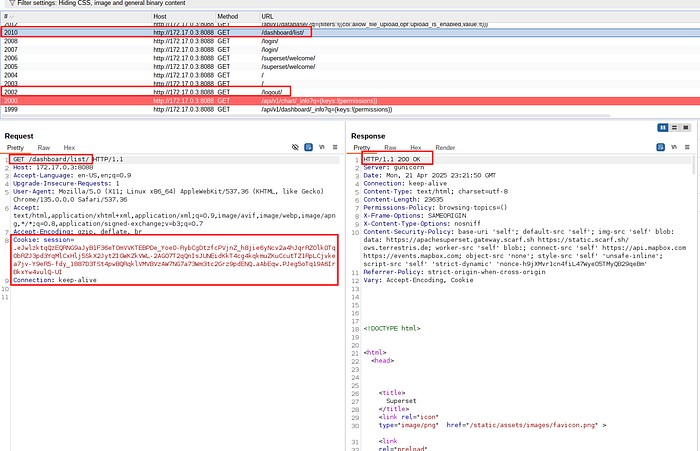700x451 pixels.
Task: Click the Upgrade-Insecure-Requests header line
Action: [x=66, y=184]
